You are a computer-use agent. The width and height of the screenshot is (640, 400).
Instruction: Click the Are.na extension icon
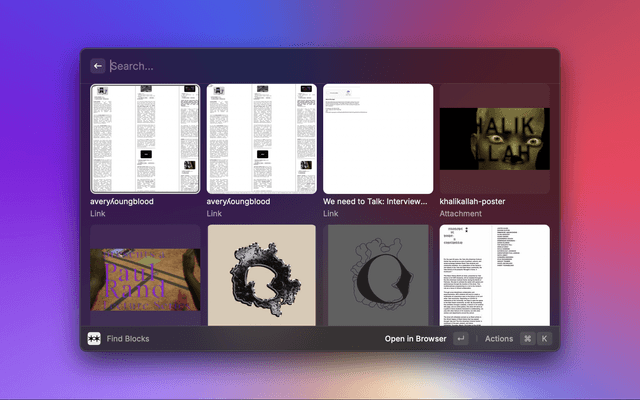[x=94, y=339]
